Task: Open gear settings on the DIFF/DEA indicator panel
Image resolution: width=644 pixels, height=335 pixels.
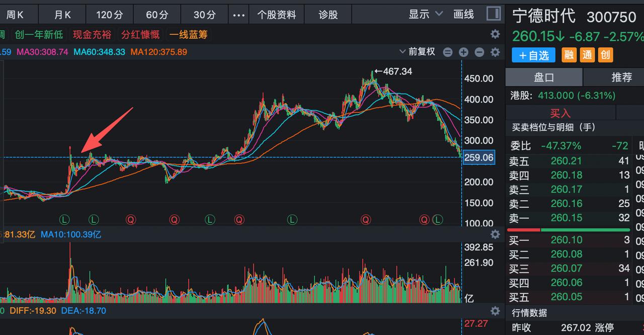Action: 495,311
